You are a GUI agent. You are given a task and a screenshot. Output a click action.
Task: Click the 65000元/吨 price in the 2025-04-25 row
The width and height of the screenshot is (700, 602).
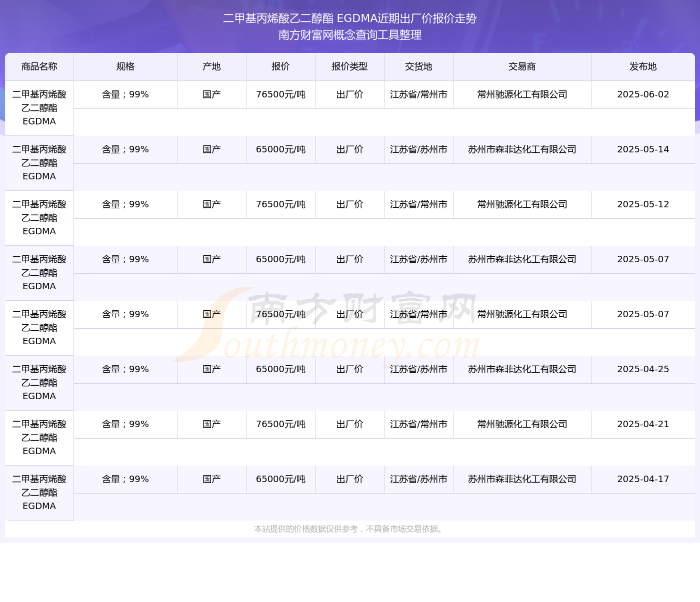281,369
